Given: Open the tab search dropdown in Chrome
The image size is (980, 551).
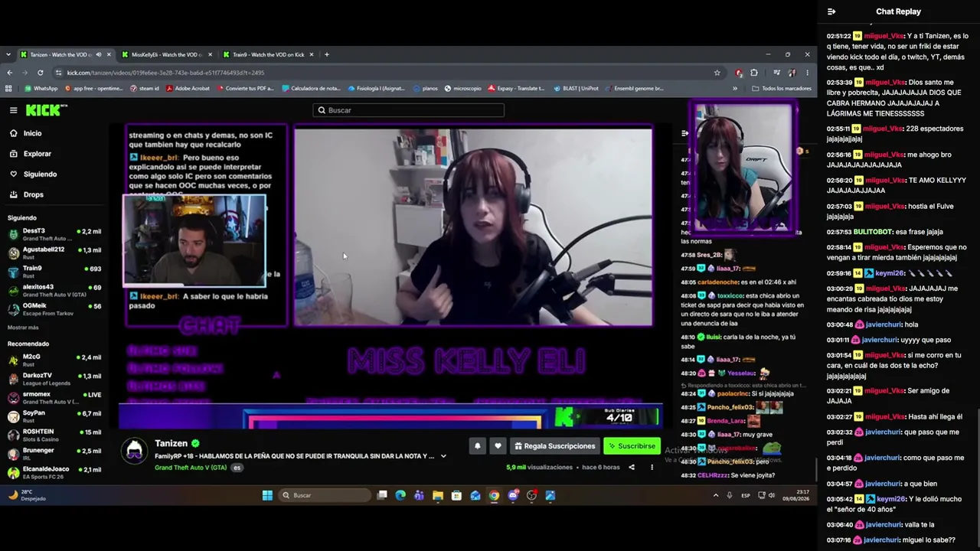Looking at the screenshot, I should 8,54.
